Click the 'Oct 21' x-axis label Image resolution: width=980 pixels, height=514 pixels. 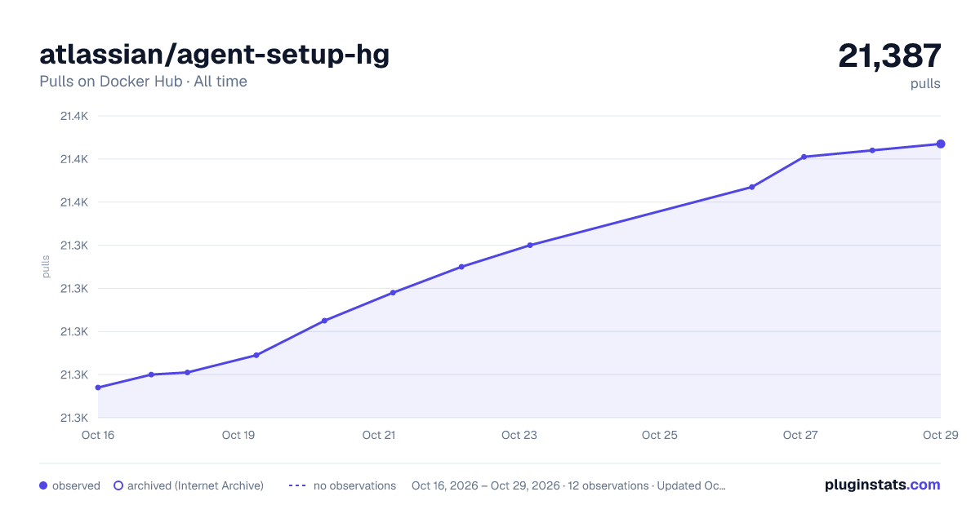point(379,435)
